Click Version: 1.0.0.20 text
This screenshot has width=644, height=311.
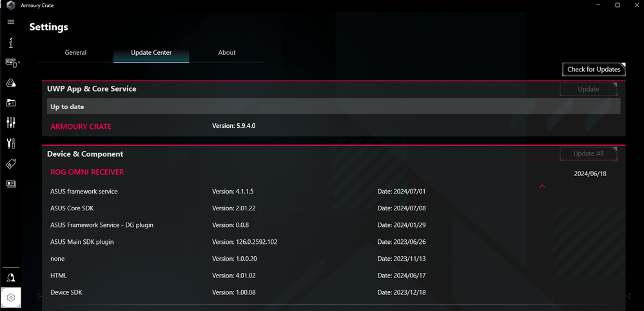click(x=235, y=259)
